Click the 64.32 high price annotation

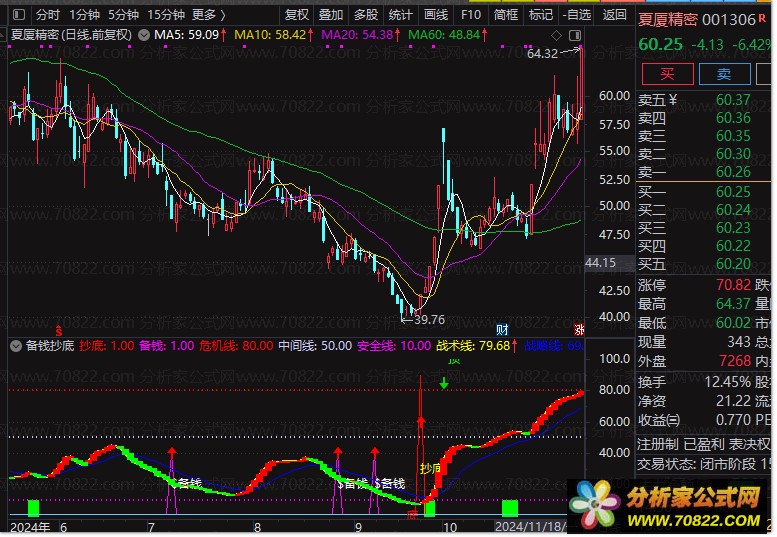543,54
